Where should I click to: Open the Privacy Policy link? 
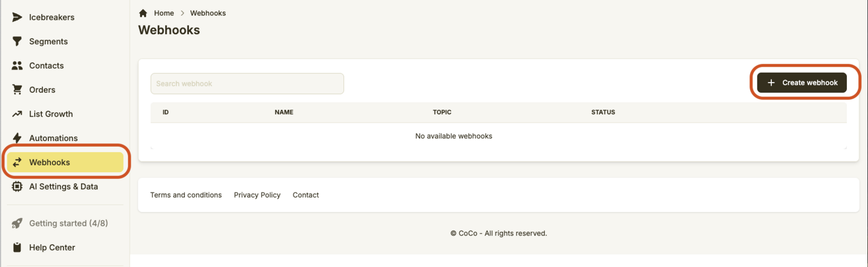click(257, 195)
